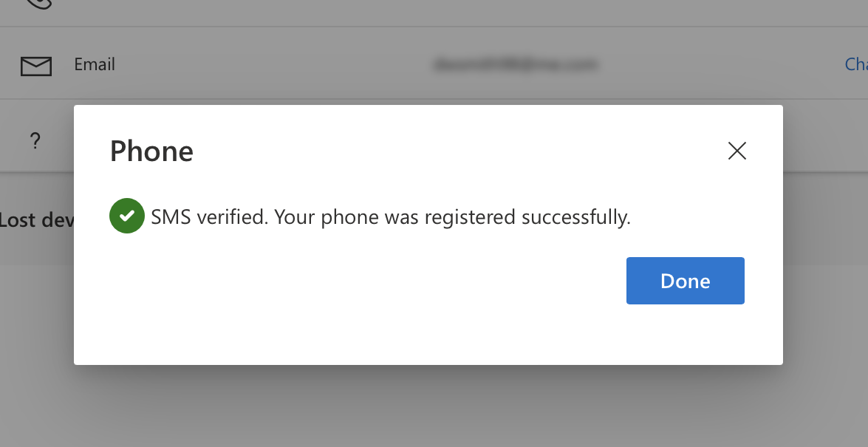Select the Email row label

coord(95,64)
